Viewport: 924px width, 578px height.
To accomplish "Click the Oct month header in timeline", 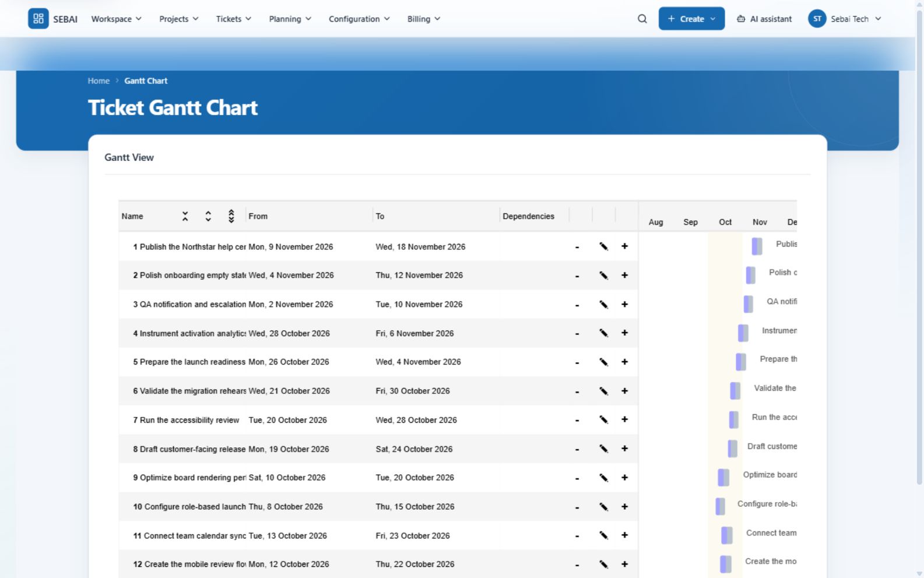I will [x=725, y=222].
